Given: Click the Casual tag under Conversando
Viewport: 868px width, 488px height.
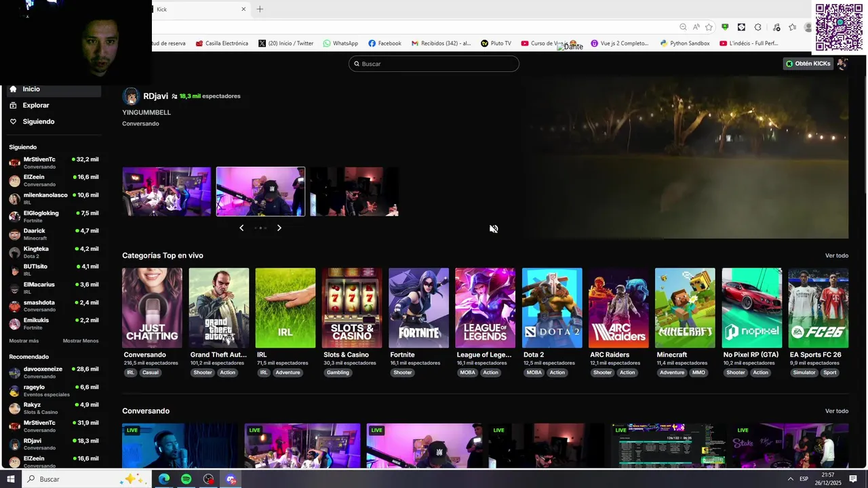Looking at the screenshot, I should [151, 372].
